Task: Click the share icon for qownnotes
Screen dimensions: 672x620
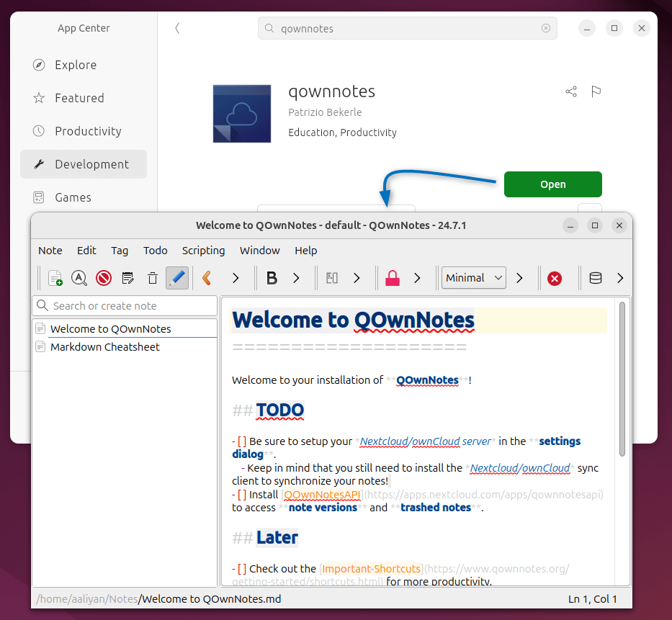Action: click(x=570, y=91)
